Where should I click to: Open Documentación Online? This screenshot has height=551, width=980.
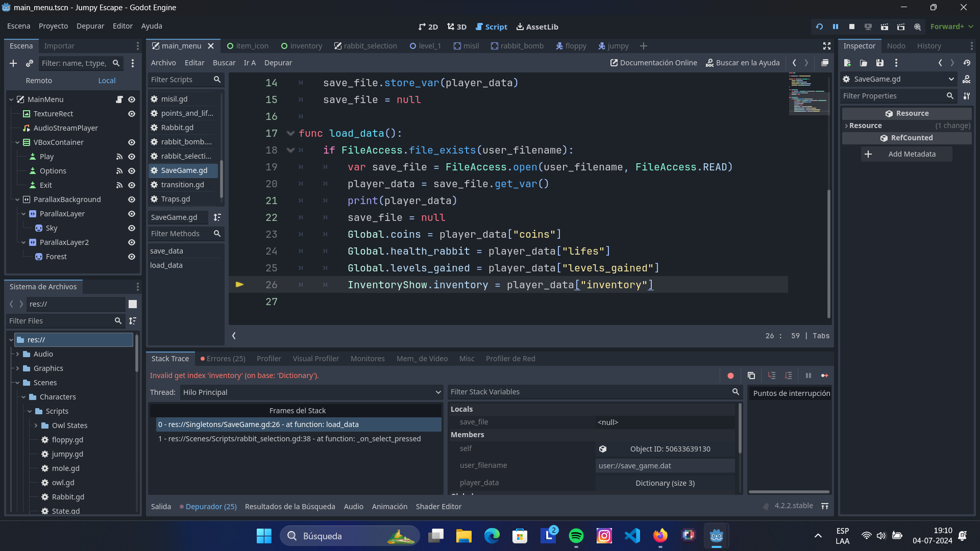653,62
